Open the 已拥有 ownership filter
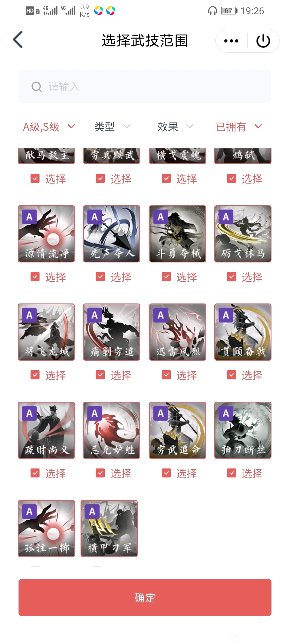 (239, 127)
